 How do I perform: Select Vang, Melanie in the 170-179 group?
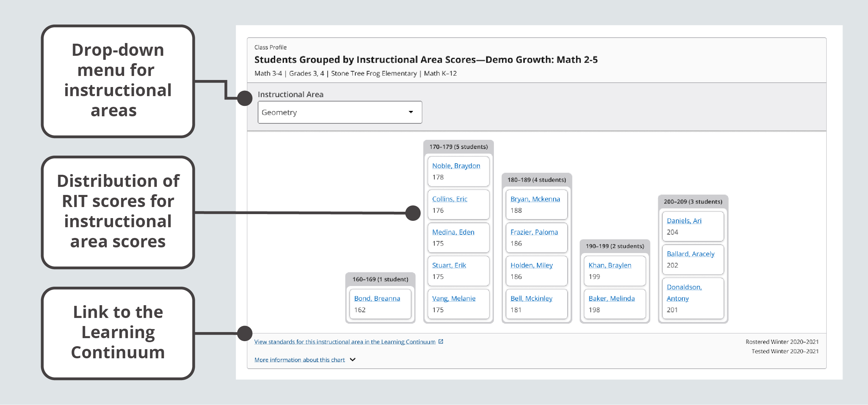[x=454, y=298]
